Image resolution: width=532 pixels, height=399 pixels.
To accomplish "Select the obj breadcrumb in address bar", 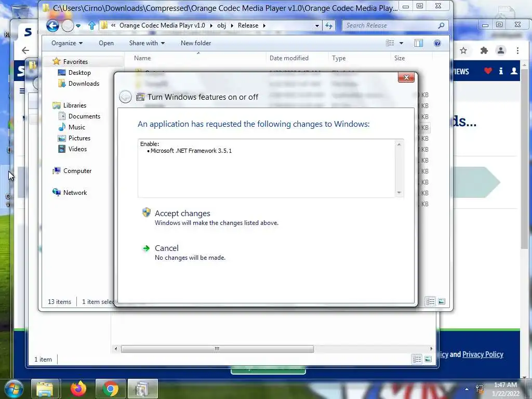I will [x=221, y=25].
